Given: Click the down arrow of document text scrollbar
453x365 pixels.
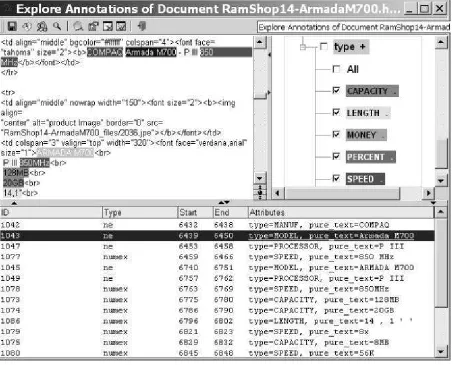Looking at the screenshot, I should coord(260,178).
